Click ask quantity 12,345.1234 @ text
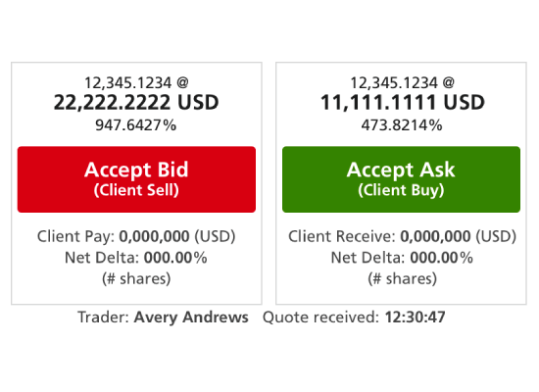Image resolution: width=539 pixels, height=392 pixels. point(402,82)
